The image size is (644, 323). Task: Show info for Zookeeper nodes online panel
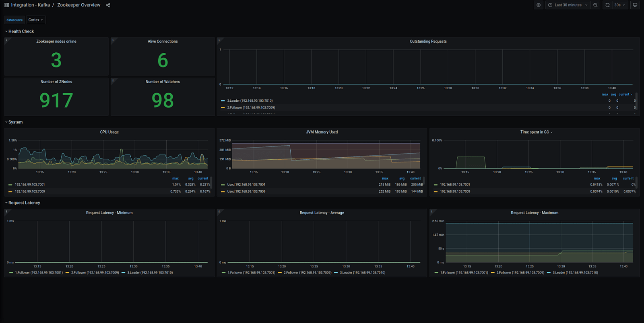6,40
